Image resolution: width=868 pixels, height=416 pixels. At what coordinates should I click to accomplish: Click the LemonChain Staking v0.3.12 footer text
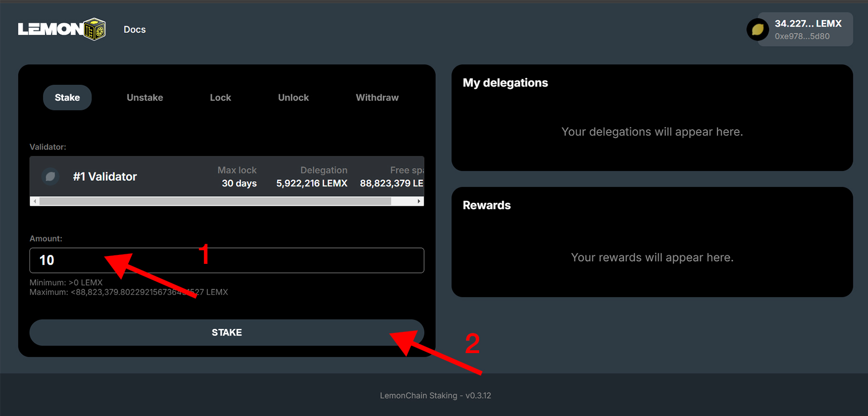[435, 395]
